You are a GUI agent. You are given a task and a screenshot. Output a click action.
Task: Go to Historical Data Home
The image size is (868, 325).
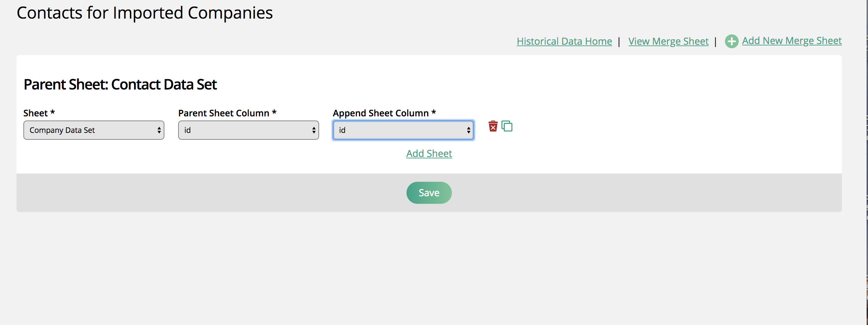coord(564,41)
